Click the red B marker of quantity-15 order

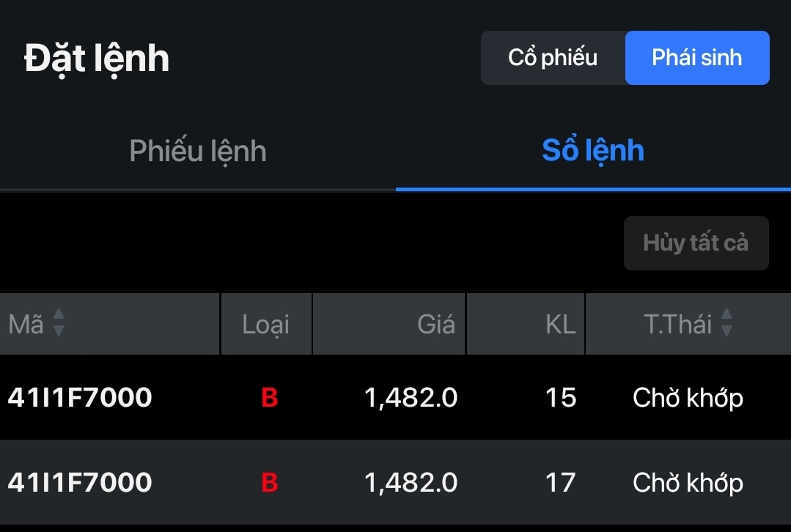269,397
